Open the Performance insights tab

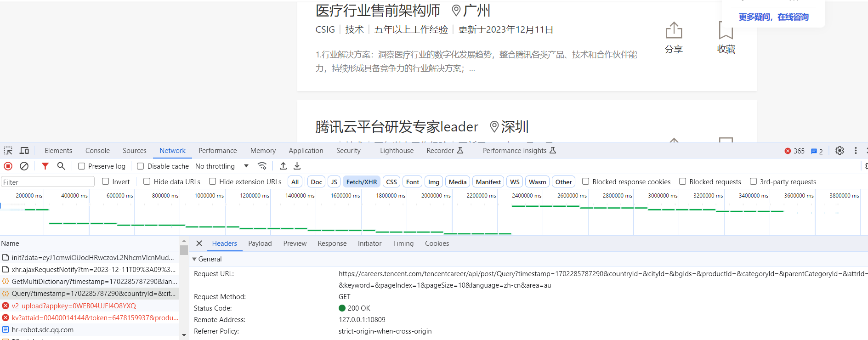click(519, 151)
